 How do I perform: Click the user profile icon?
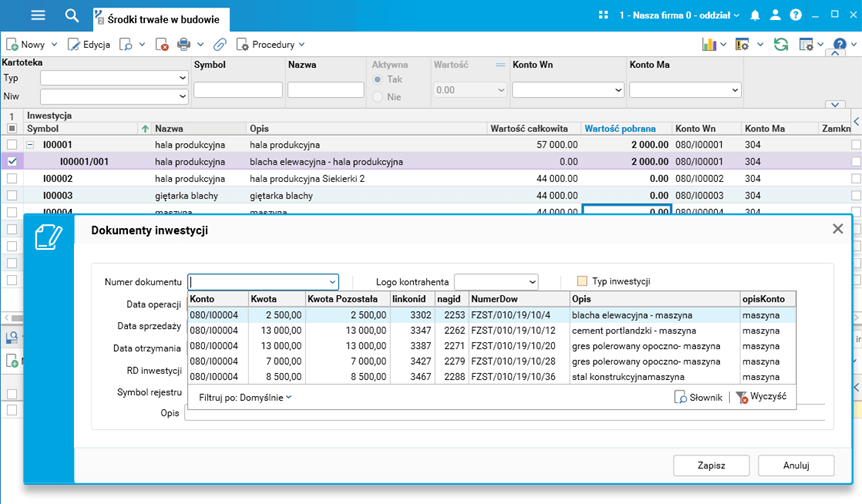[775, 15]
